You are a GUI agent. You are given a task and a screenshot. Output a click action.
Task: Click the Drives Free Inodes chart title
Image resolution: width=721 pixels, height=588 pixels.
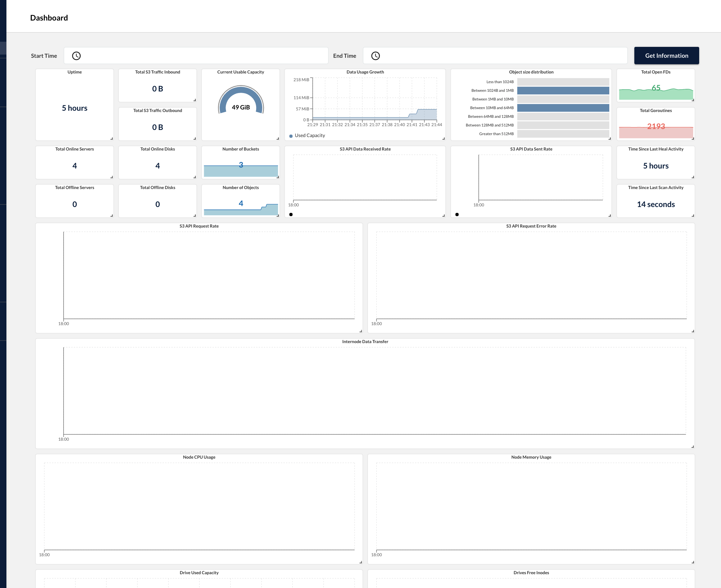click(x=531, y=572)
